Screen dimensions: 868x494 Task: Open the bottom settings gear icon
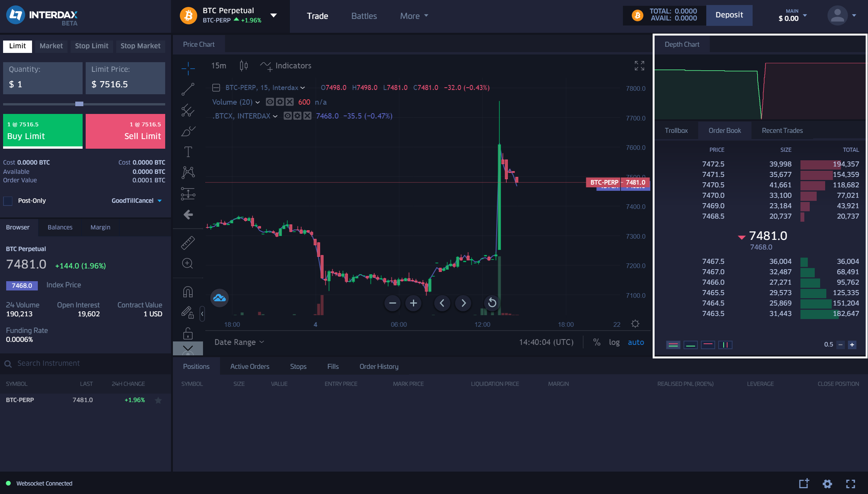[x=827, y=484]
